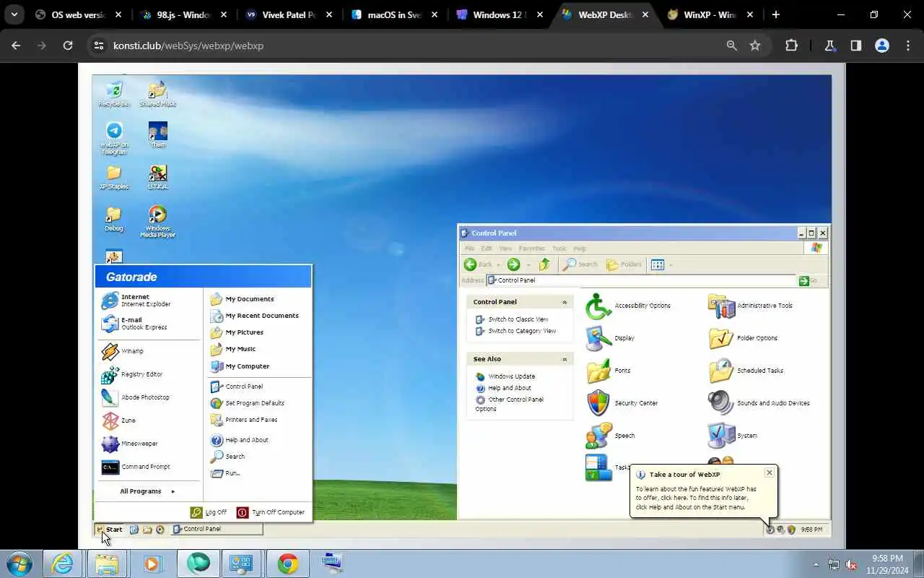This screenshot has height=578, width=924.
Task: Open View menu in Control Panel
Action: pyautogui.click(x=505, y=249)
